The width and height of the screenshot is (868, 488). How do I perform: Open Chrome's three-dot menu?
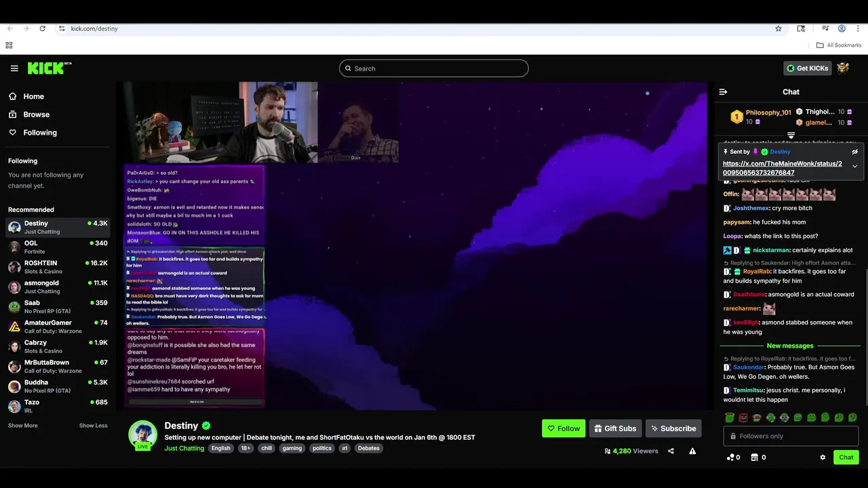coord(858,28)
